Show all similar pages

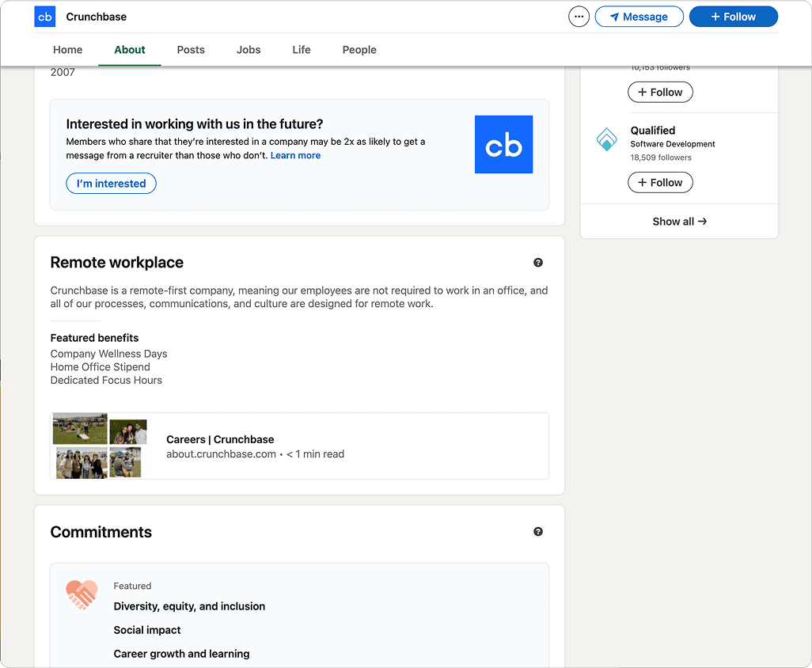(x=679, y=222)
